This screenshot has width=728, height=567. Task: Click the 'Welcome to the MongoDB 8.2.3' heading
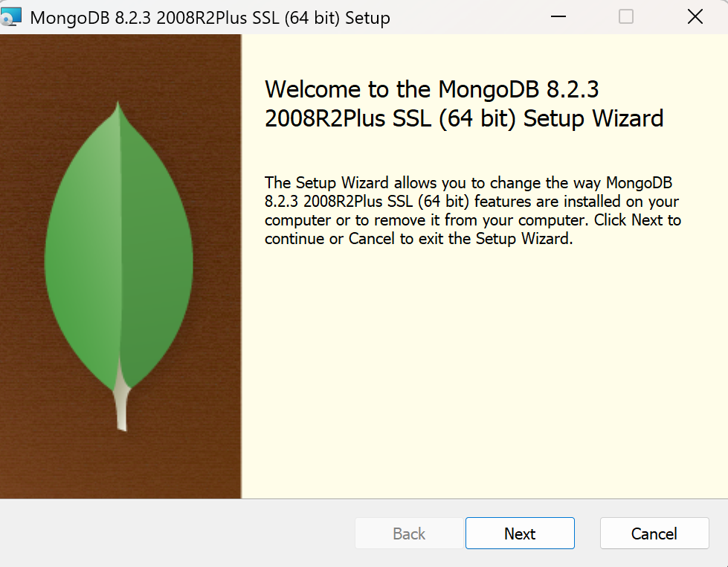(x=464, y=103)
